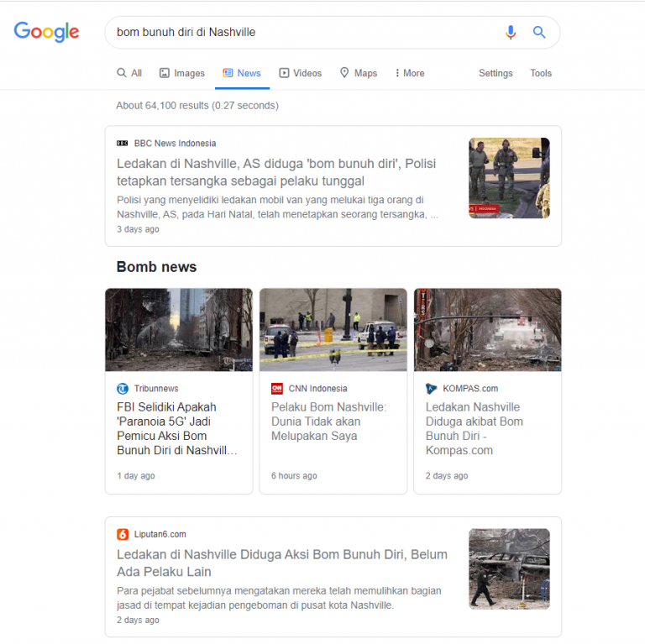This screenshot has height=644, width=645.
Task: Switch to the Videos tab
Action: [x=301, y=73]
